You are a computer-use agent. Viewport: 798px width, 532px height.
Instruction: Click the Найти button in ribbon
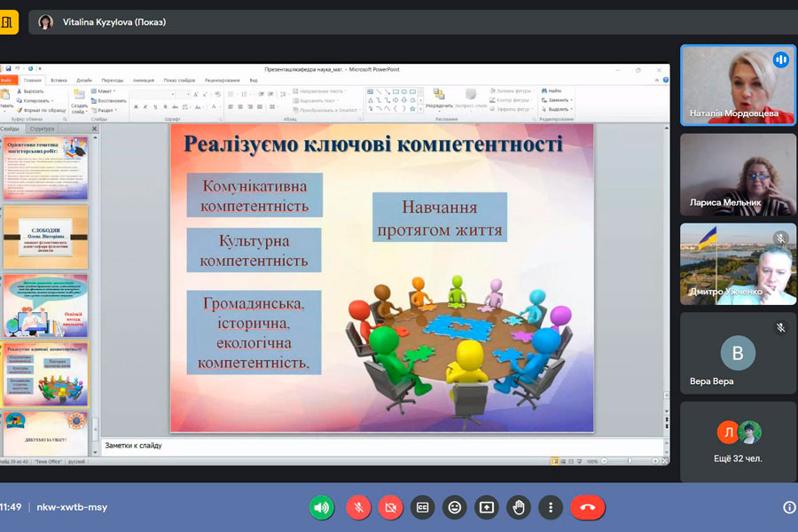[554, 90]
